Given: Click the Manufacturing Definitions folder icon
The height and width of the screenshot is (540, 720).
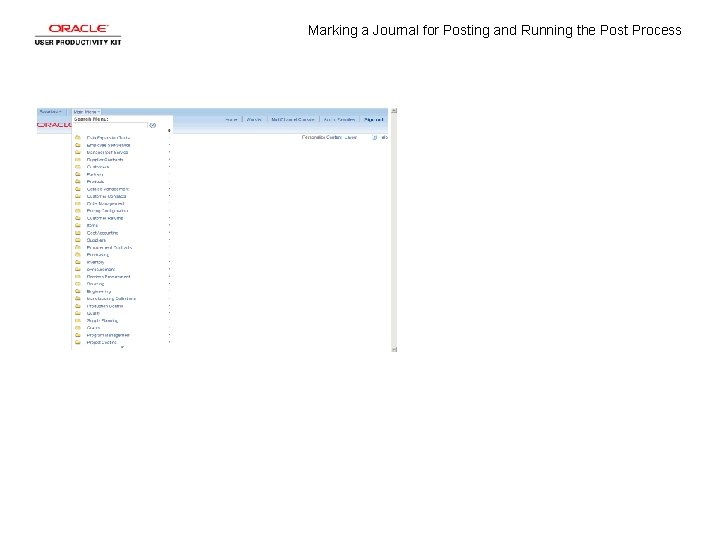Looking at the screenshot, I should click(x=78, y=298).
